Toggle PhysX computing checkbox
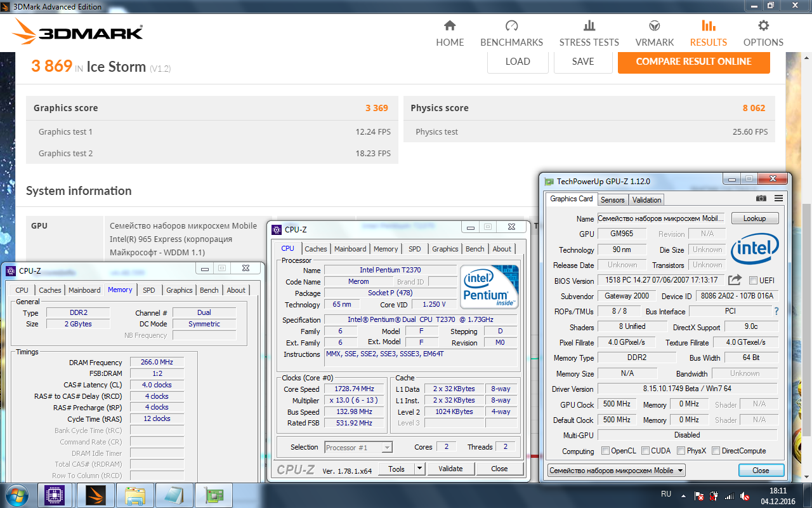 681,451
